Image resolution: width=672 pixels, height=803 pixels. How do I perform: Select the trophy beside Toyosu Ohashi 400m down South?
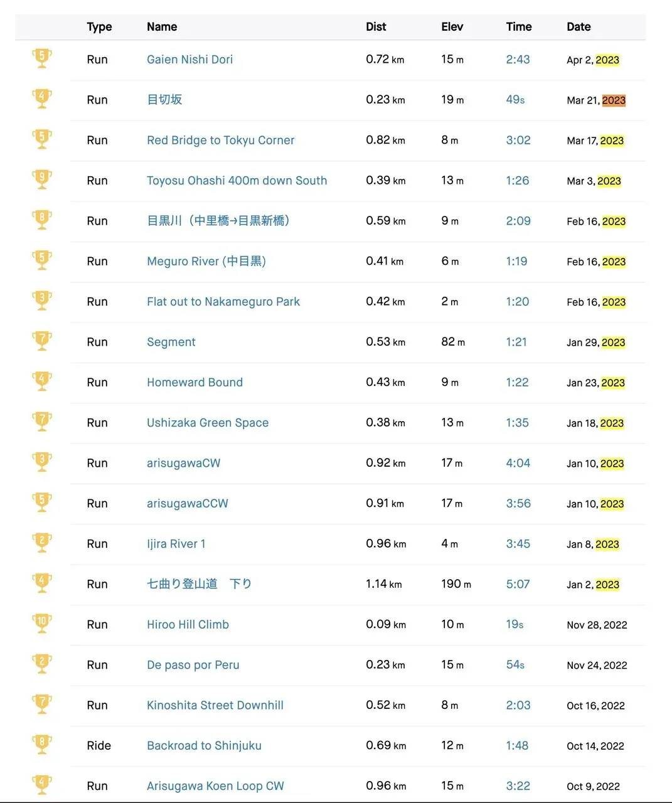(42, 179)
